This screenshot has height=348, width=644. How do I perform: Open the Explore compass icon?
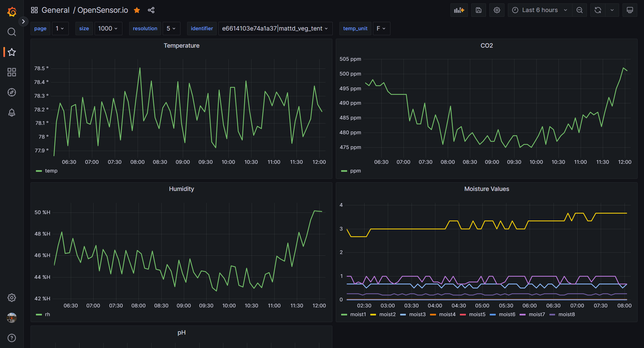point(12,92)
